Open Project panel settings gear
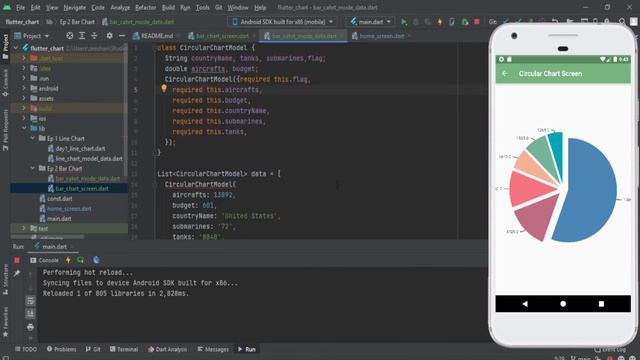 (109, 36)
